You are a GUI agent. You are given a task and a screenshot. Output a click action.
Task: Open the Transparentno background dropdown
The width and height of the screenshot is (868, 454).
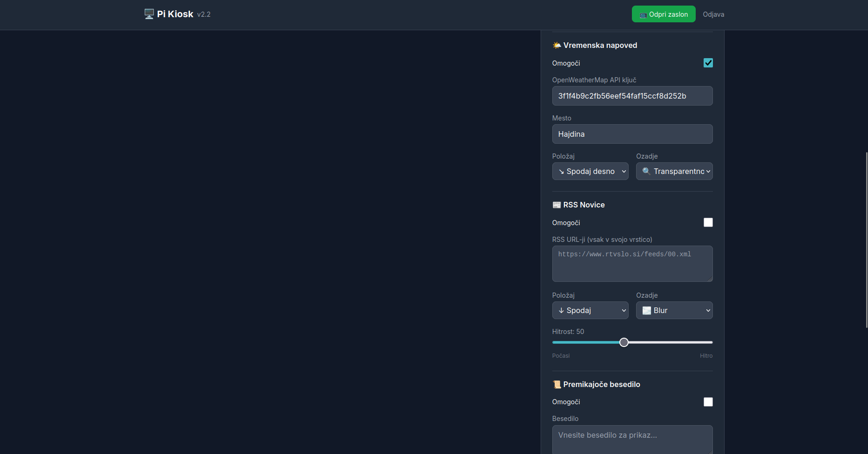pos(674,171)
